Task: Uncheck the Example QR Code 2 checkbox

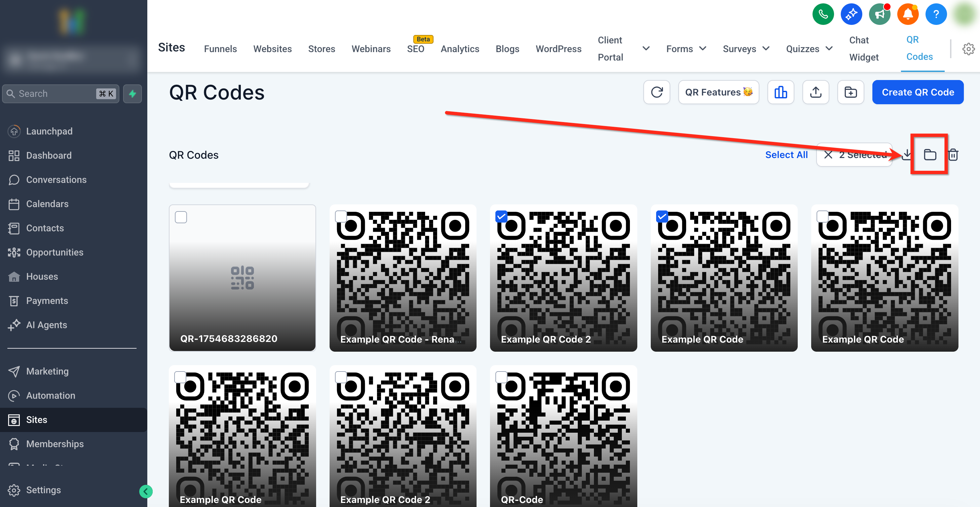Action: [x=501, y=217]
